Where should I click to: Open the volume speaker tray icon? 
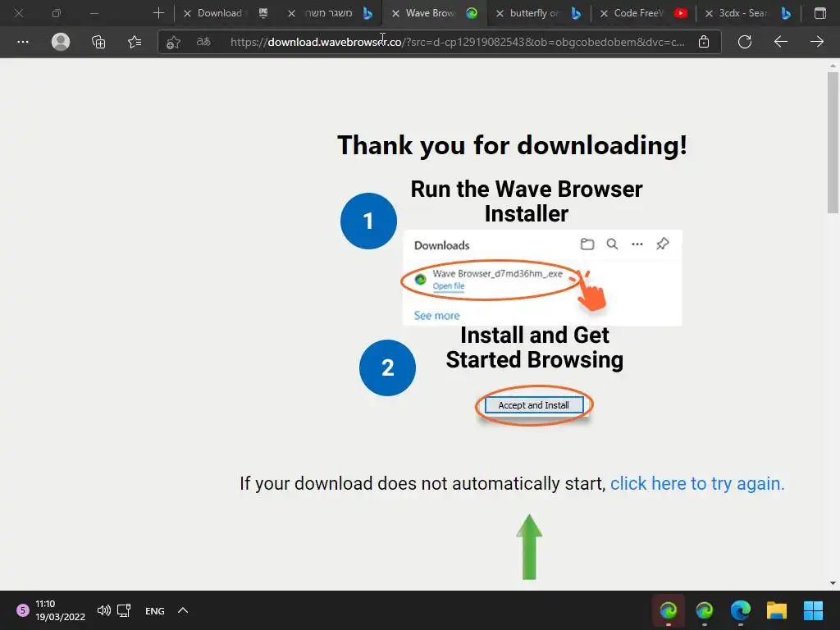tap(104, 610)
